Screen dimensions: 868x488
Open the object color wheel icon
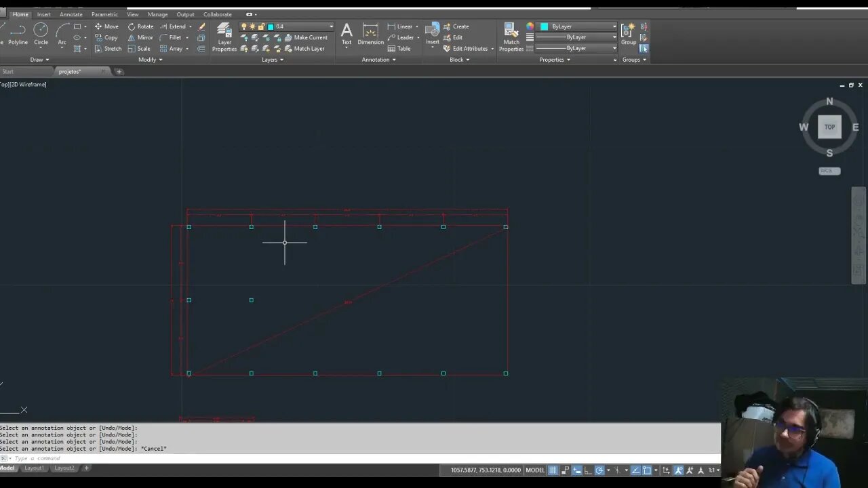pos(530,26)
